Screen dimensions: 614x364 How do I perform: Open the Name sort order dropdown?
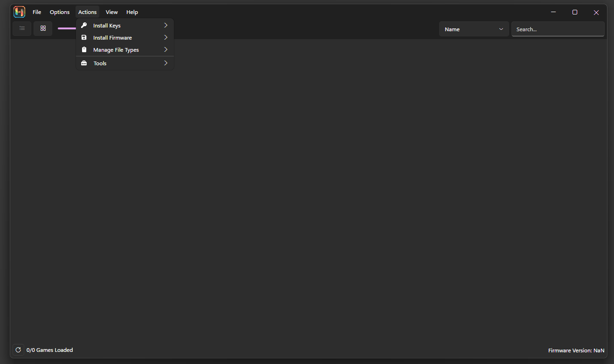pos(474,28)
